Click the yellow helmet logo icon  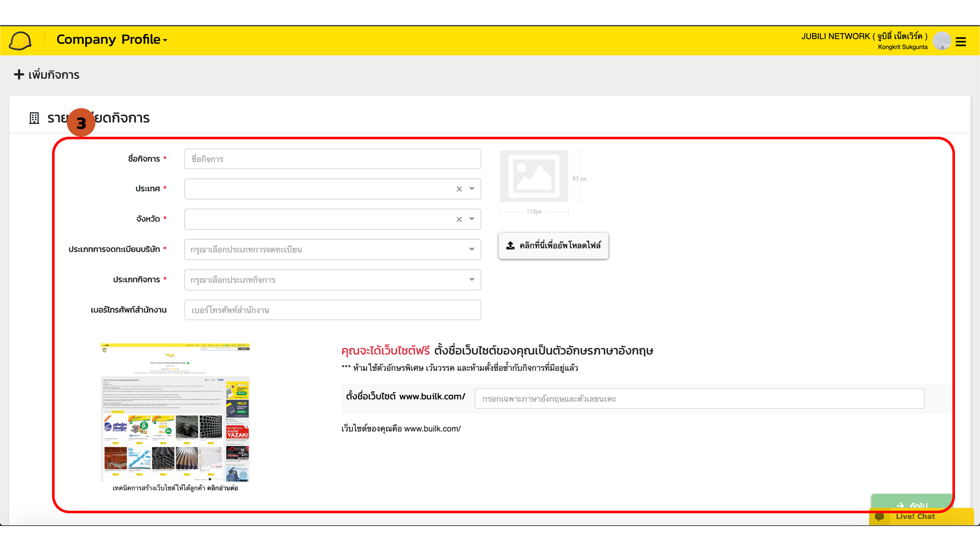(20, 40)
